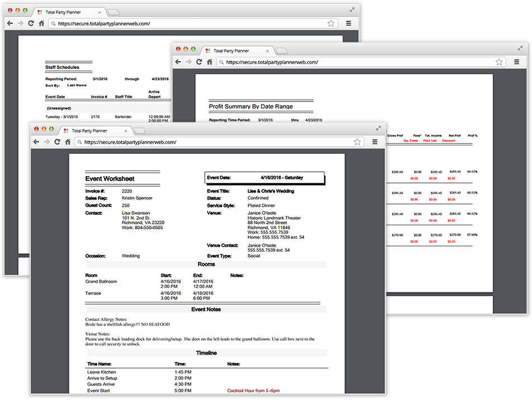Reload the Profit Summary browser window
This screenshot has width=532, height=406.
[199, 62]
